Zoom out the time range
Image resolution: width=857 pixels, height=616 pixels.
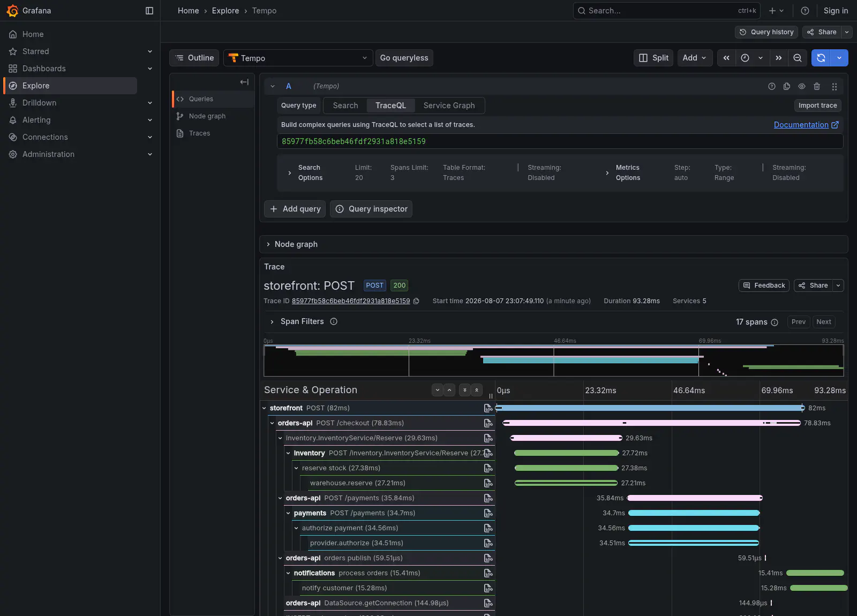798,58
